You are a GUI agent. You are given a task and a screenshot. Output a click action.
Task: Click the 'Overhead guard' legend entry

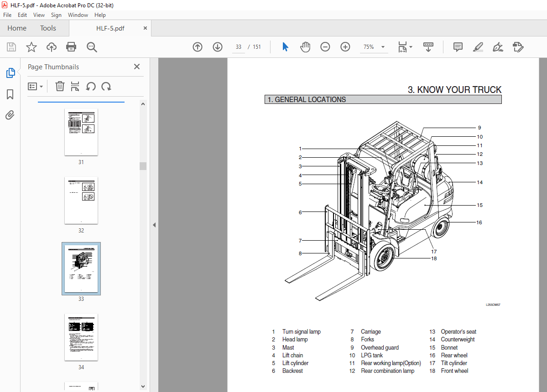(380, 347)
